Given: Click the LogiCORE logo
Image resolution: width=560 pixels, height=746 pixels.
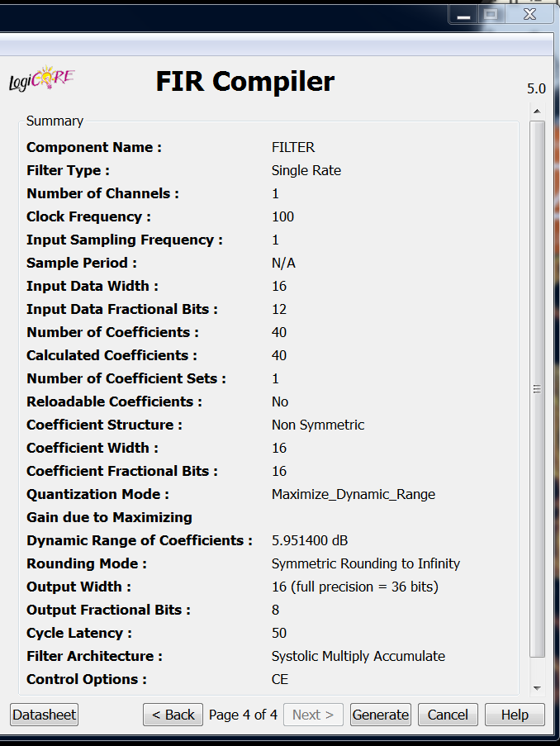Looking at the screenshot, I should click(x=41, y=78).
